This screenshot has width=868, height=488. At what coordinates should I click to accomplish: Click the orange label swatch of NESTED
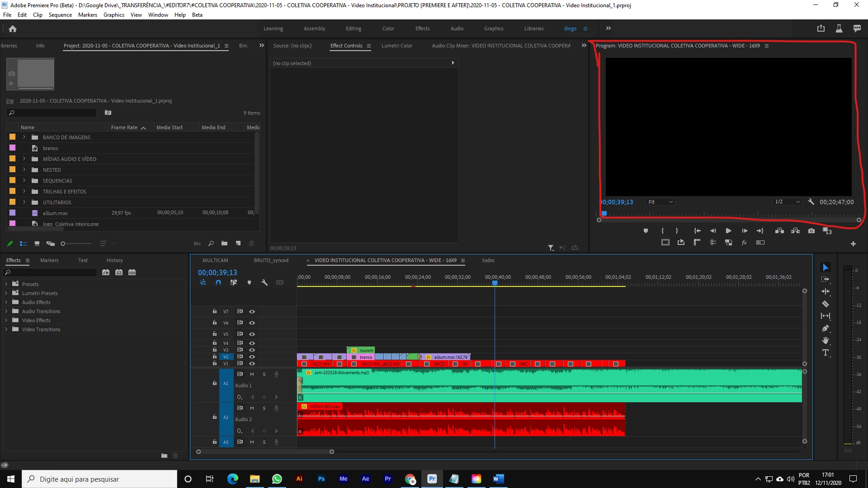[13, 169]
